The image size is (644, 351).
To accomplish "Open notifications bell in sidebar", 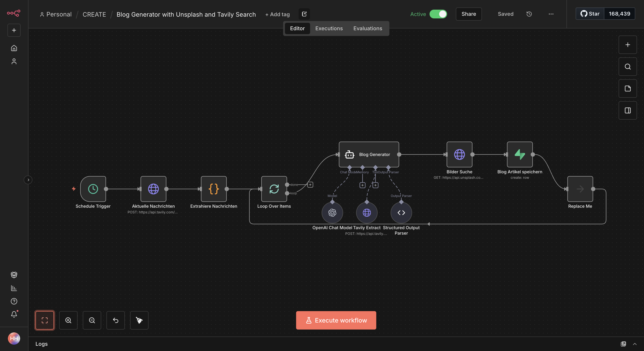I will tap(14, 314).
